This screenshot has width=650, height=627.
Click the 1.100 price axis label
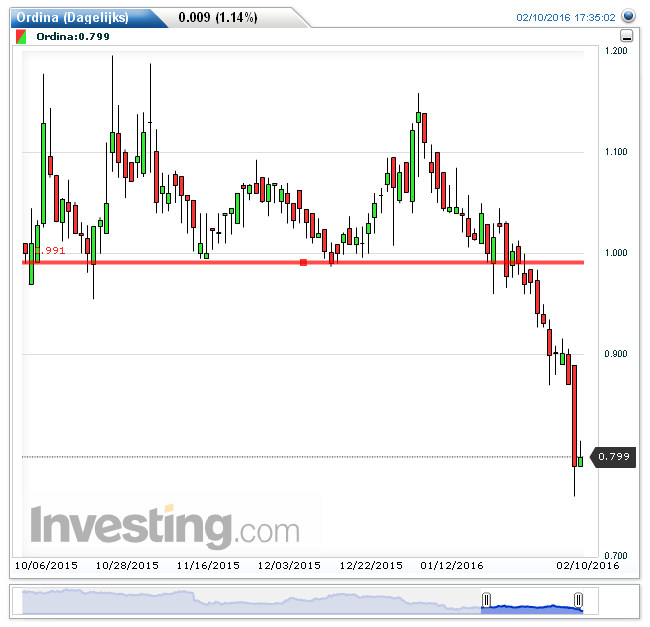pos(616,152)
